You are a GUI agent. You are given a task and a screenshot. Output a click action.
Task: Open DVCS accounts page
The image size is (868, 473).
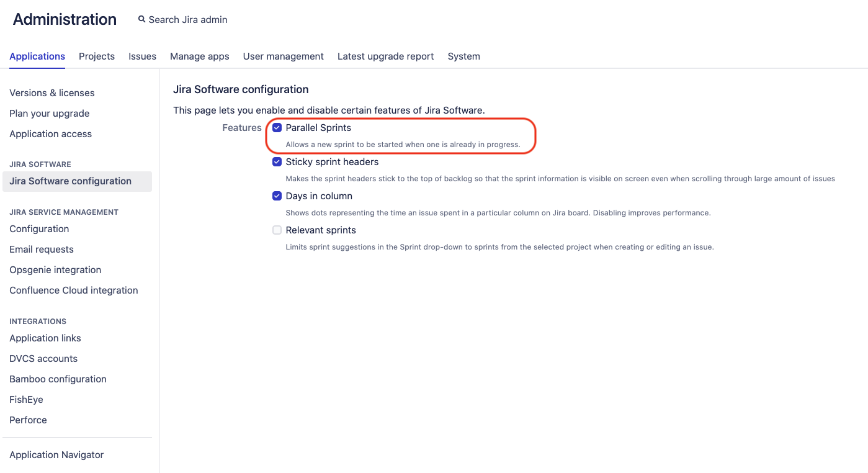43,359
